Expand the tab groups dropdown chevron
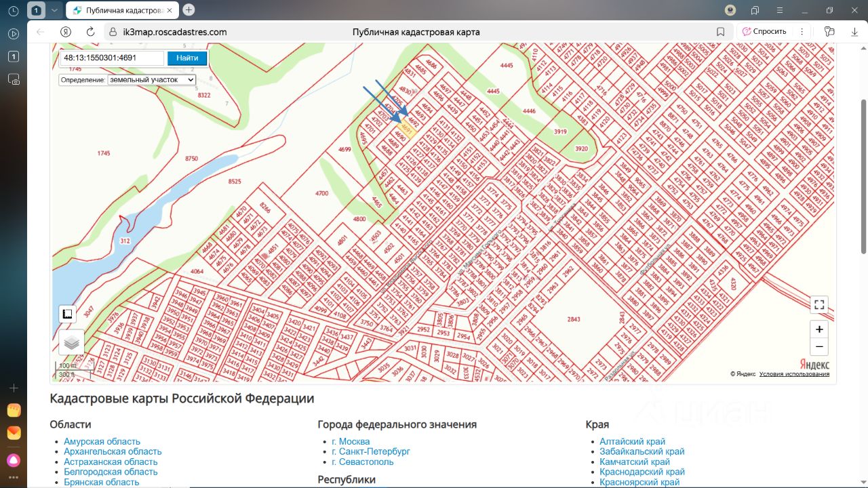868x488 pixels. 54,10
